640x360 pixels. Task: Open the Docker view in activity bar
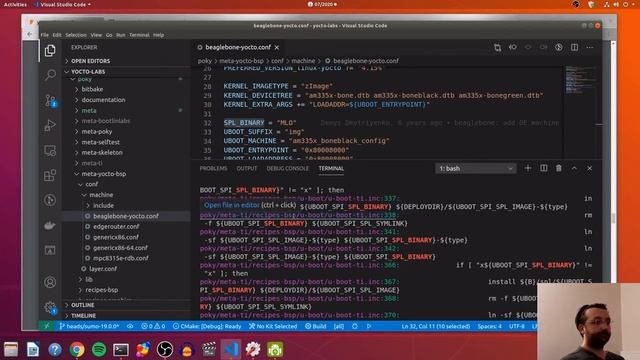(50, 225)
